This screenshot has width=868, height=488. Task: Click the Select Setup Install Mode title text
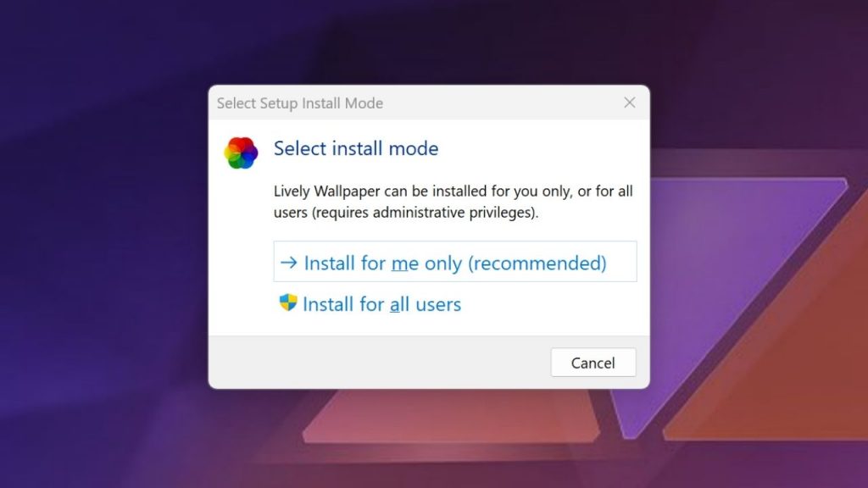(x=299, y=103)
